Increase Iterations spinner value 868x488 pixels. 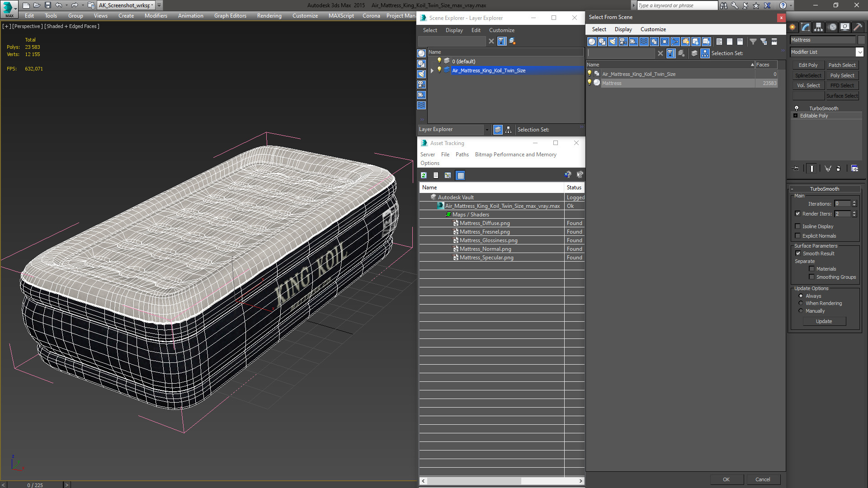click(854, 202)
